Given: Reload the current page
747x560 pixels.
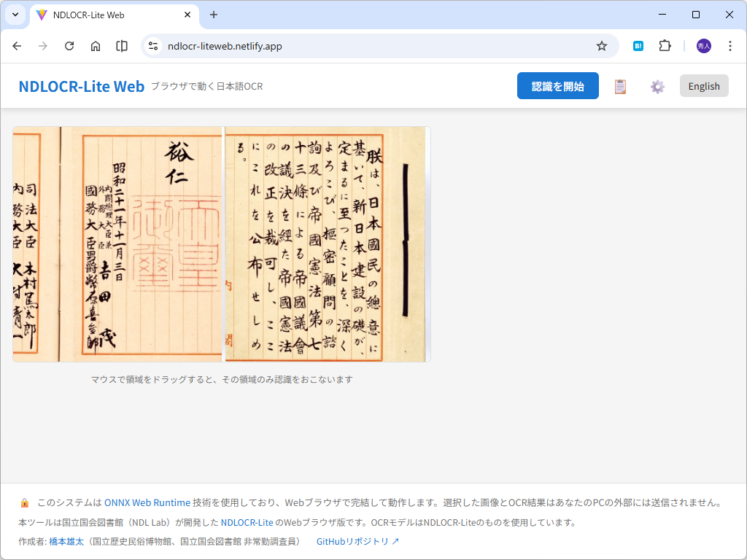Looking at the screenshot, I should tap(69, 45).
